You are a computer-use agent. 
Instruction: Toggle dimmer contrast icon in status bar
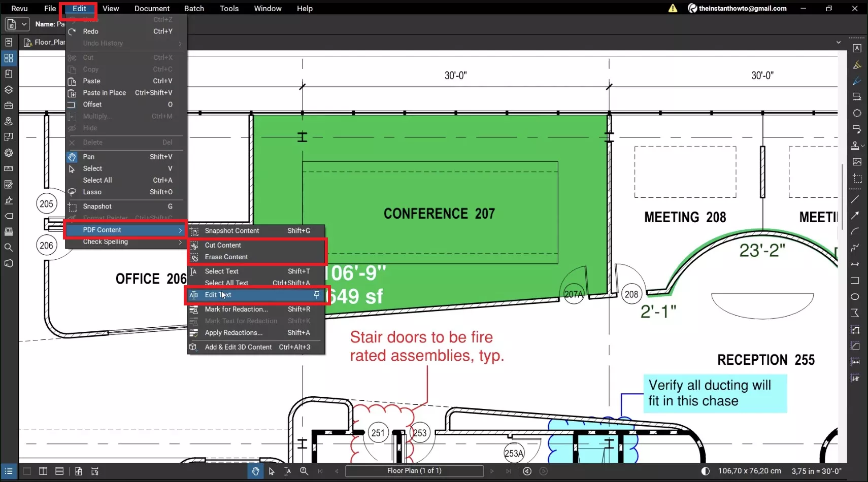pos(706,471)
